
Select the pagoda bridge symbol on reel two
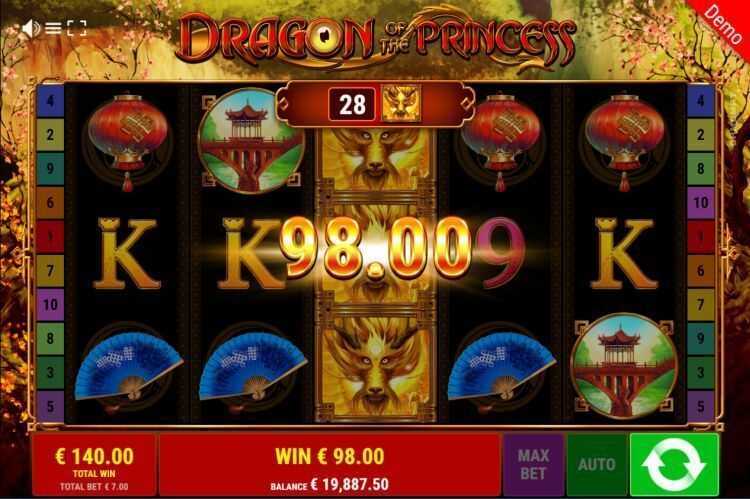[251, 141]
